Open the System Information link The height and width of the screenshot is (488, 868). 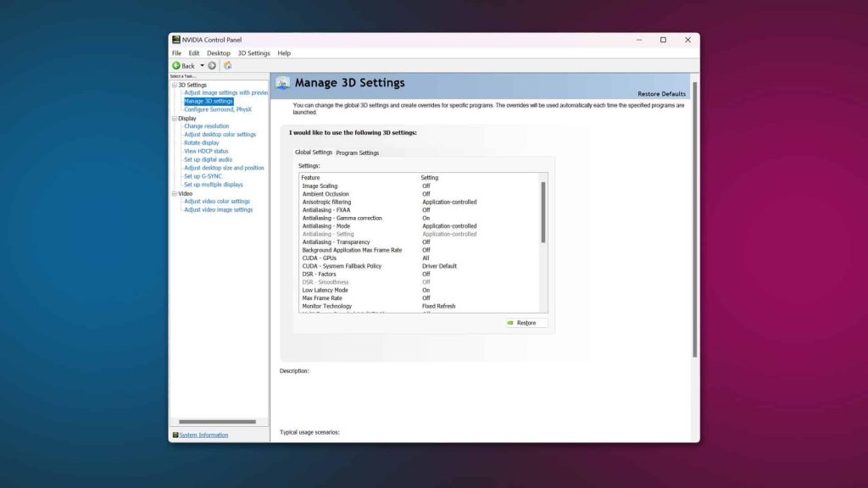tap(203, 435)
